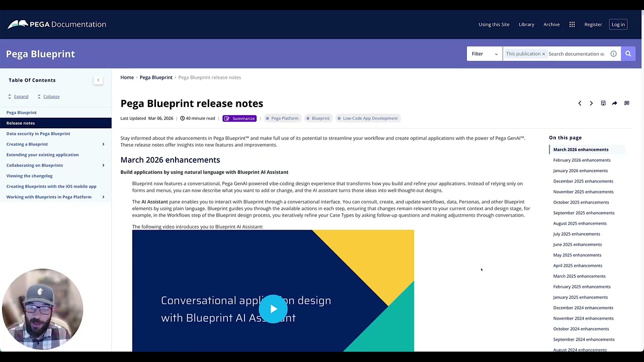Go to next page arrow icon
Screen dimensions: 644x362
click(x=591, y=103)
